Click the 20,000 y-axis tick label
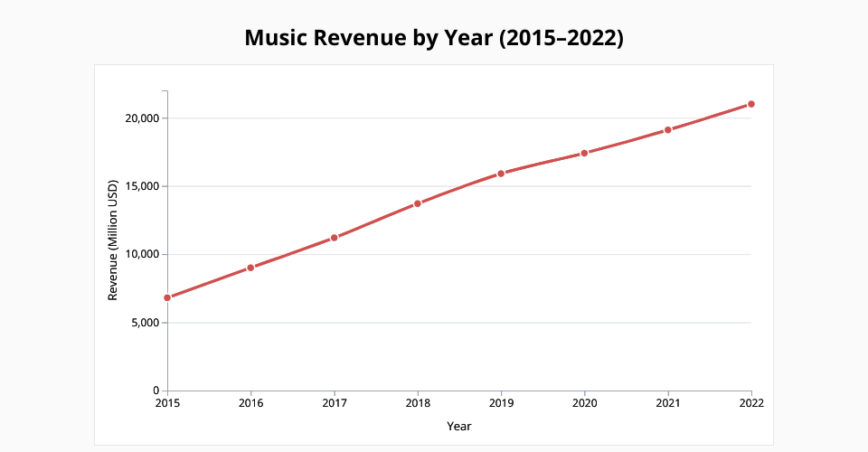The image size is (868, 452). click(142, 118)
